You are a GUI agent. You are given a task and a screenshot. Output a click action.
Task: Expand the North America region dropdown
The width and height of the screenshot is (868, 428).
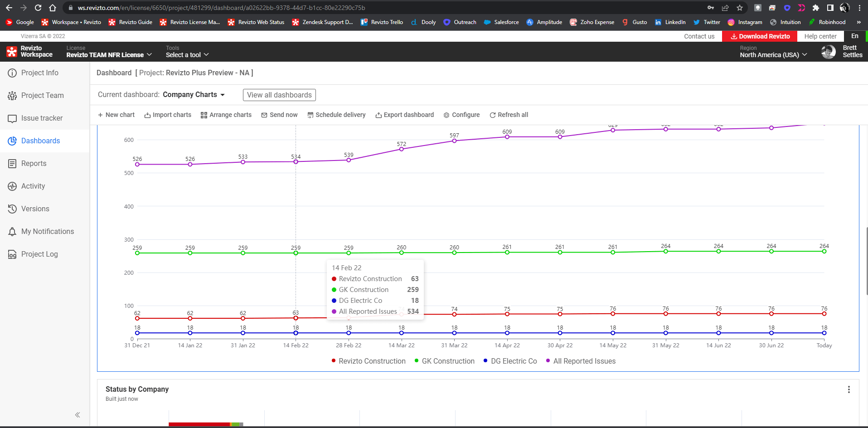coord(773,55)
